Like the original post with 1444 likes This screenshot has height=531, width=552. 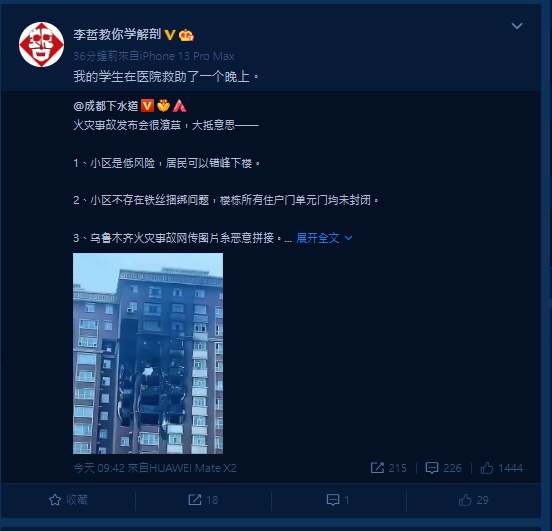(x=502, y=468)
